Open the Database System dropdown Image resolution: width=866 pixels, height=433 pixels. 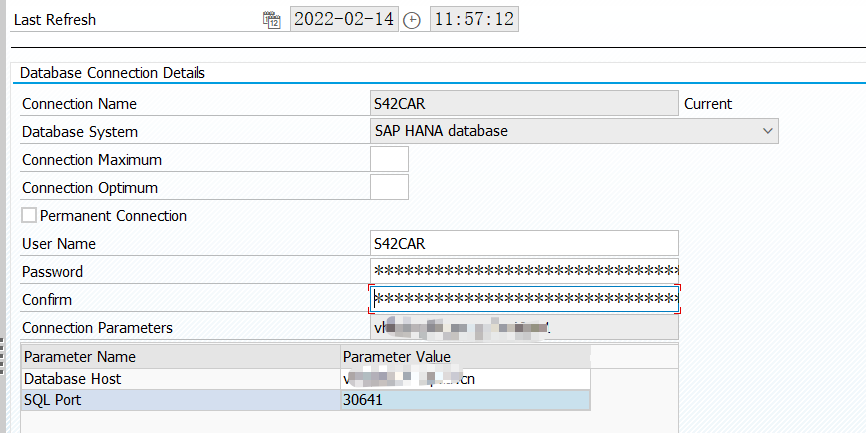(574, 131)
